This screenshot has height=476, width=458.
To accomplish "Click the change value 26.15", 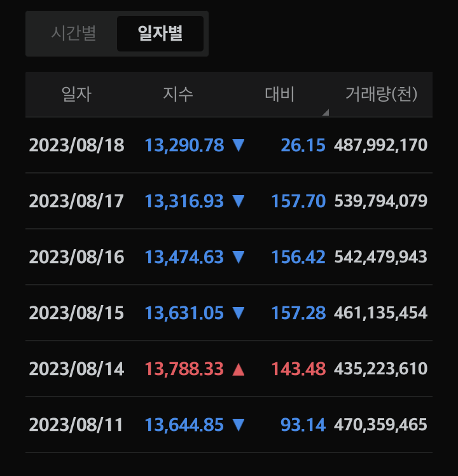I will 303,145.
